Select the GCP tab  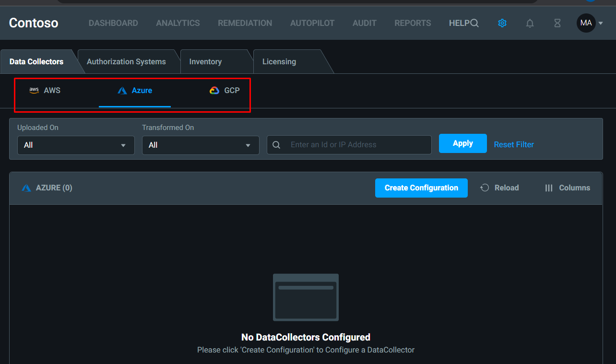(x=225, y=90)
